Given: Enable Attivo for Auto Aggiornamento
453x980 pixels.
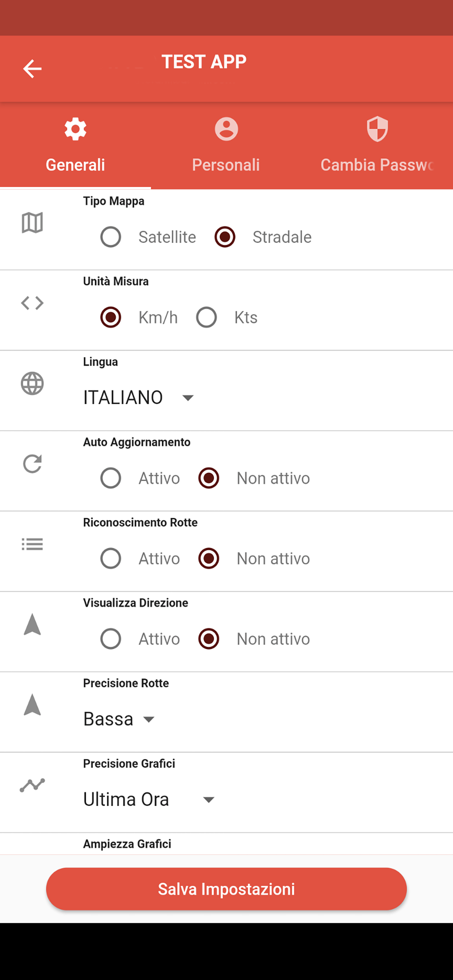Looking at the screenshot, I should pos(111,478).
